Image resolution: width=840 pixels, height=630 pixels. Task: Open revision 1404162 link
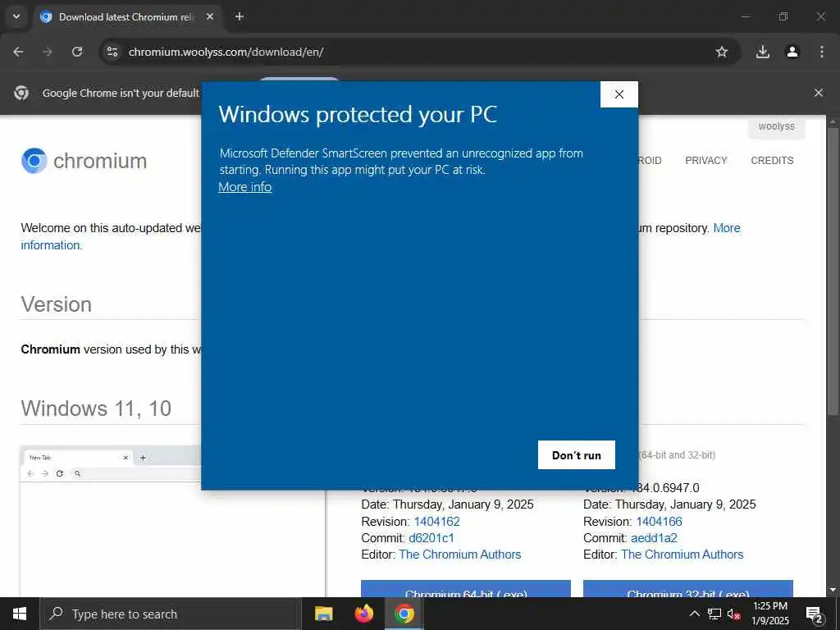click(436, 521)
